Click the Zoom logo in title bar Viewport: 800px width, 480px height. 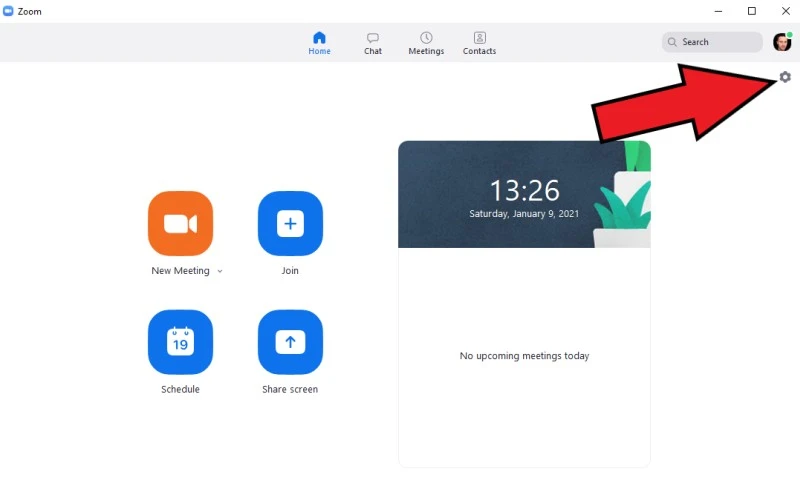[x=9, y=11]
